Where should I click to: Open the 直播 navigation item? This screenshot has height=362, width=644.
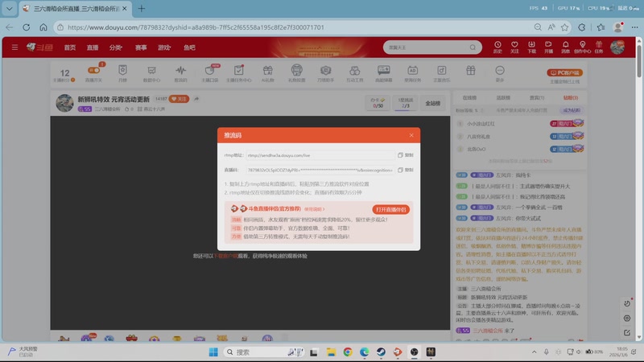click(93, 47)
